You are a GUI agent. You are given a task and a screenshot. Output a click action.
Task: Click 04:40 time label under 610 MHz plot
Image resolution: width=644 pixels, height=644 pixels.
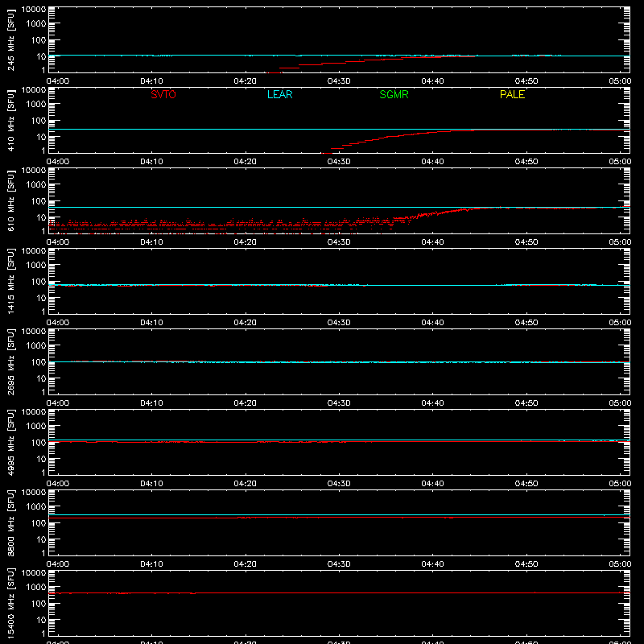[x=432, y=242]
